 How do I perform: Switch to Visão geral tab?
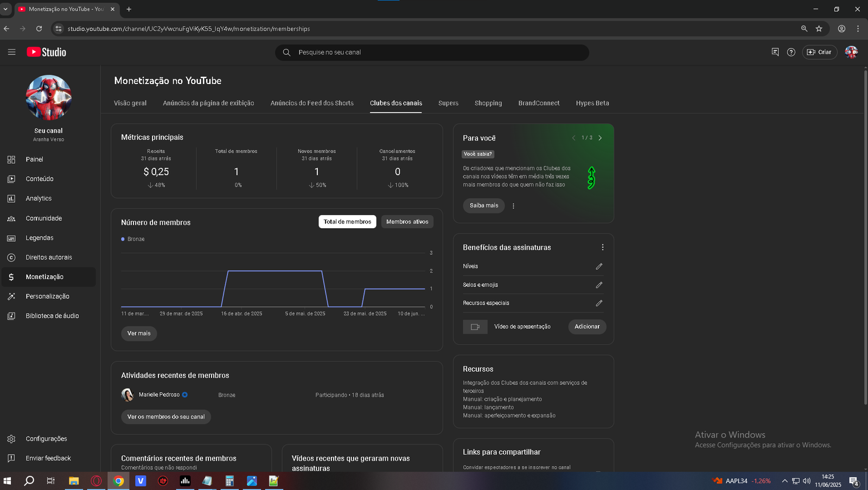(x=130, y=103)
